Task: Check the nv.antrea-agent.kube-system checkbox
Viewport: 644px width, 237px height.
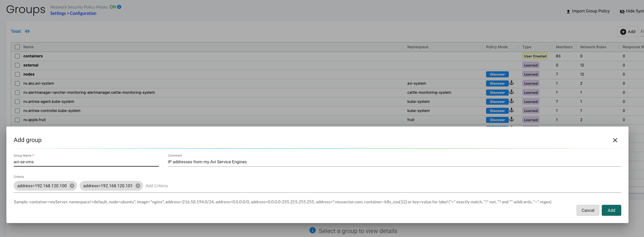Action: tap(17, 102)
